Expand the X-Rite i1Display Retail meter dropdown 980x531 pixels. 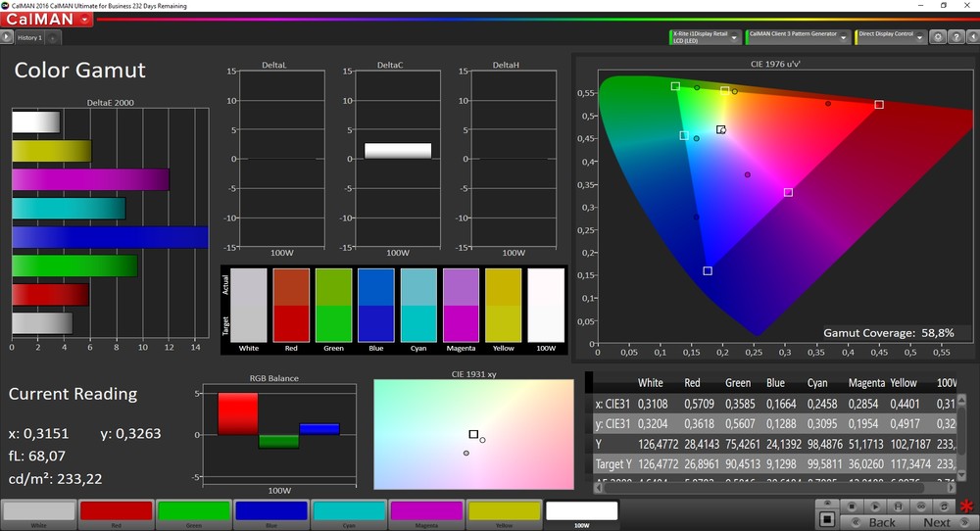point(734,37)
